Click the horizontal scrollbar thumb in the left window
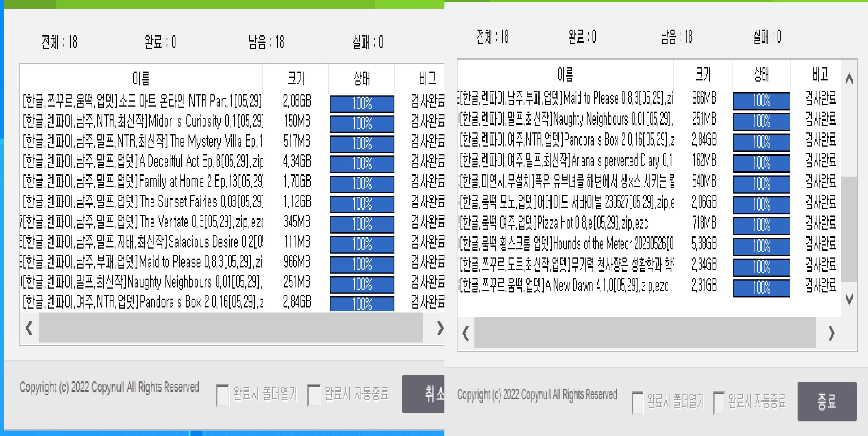Viewport: 868px width, 436px height. (x=231, y=329)
